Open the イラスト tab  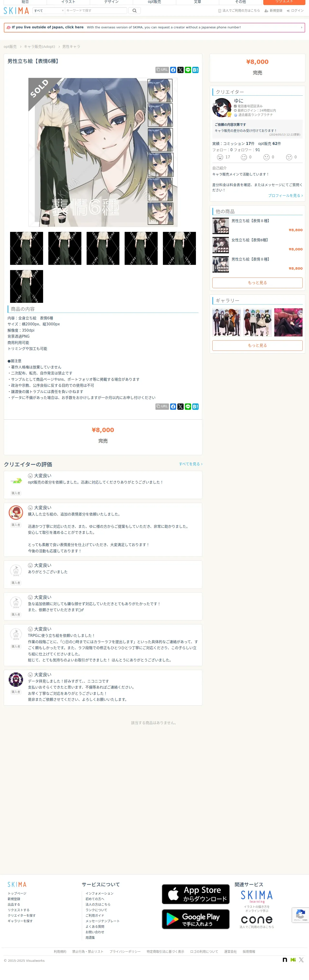click(68, 2)
